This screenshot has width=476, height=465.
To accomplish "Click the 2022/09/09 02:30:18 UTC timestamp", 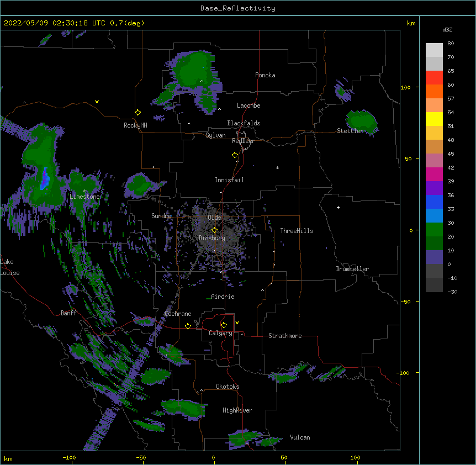I will (54, 23).
